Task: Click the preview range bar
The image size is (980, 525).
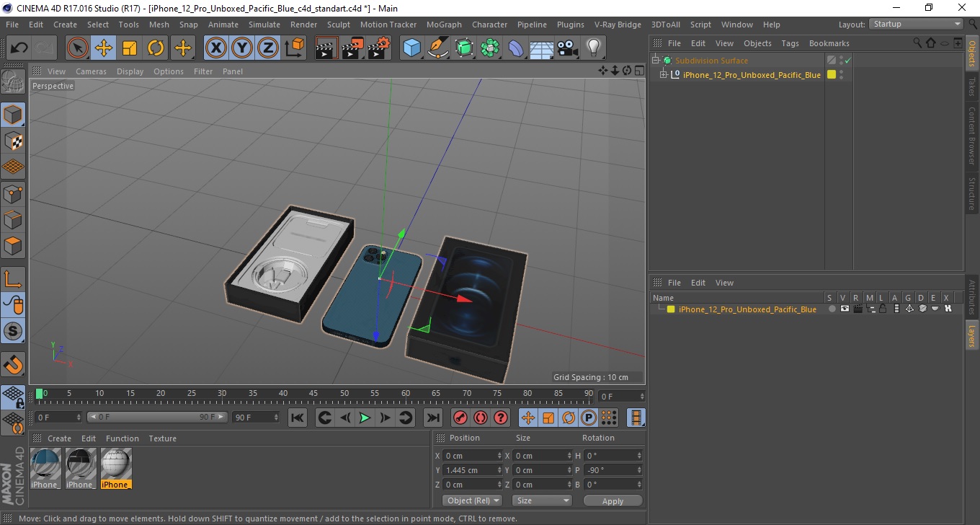Action: click(158, 418)
